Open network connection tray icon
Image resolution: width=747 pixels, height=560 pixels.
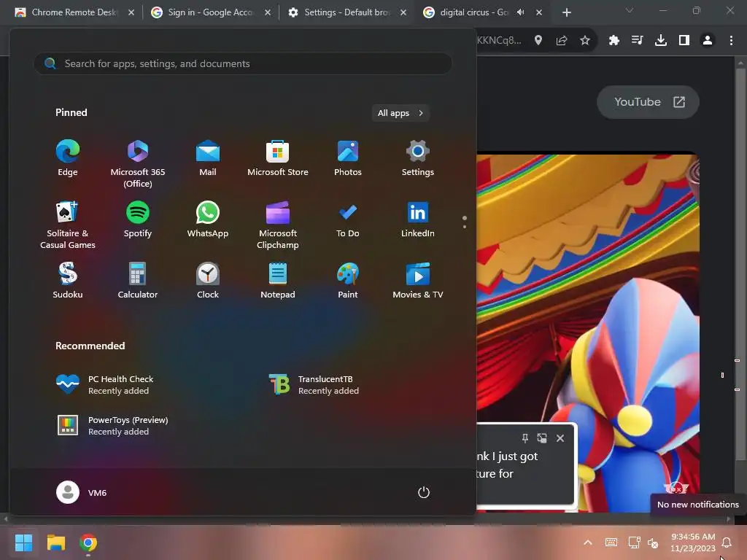[x=634, y=542]
